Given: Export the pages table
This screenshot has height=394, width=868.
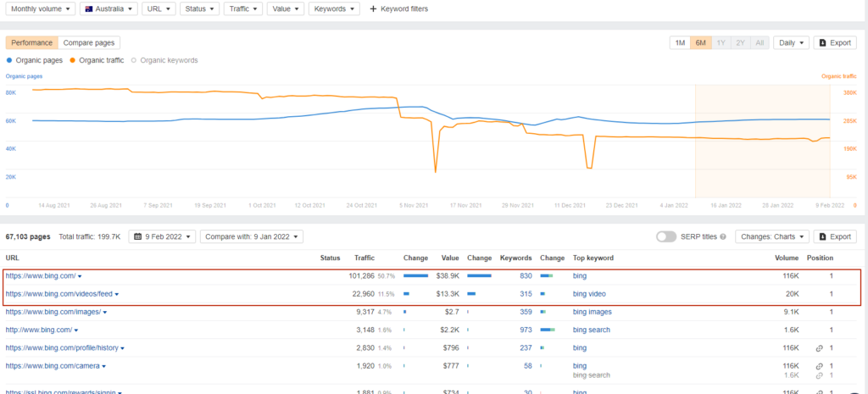Looking at the screenshot, I should [x=835, y=236].
